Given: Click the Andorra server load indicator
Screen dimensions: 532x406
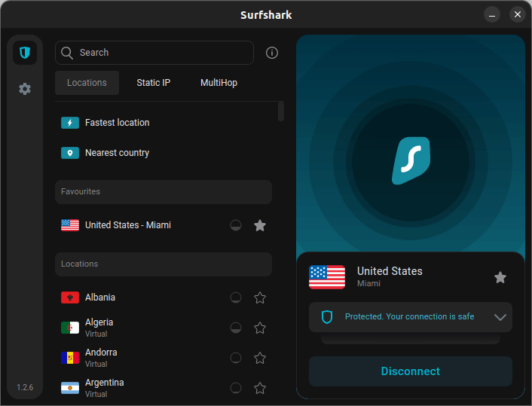Looking at the screenshot, I should point(236,358).
